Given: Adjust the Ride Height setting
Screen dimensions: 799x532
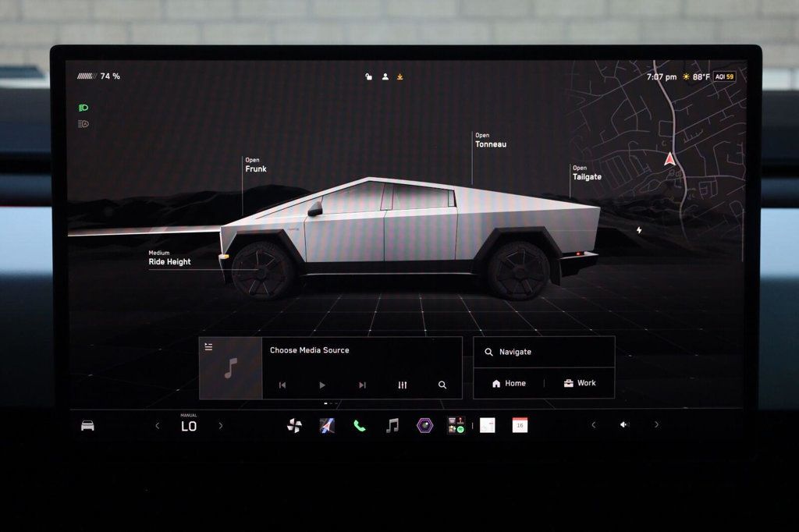Looking at the screenshot, I should pos(169,258).
